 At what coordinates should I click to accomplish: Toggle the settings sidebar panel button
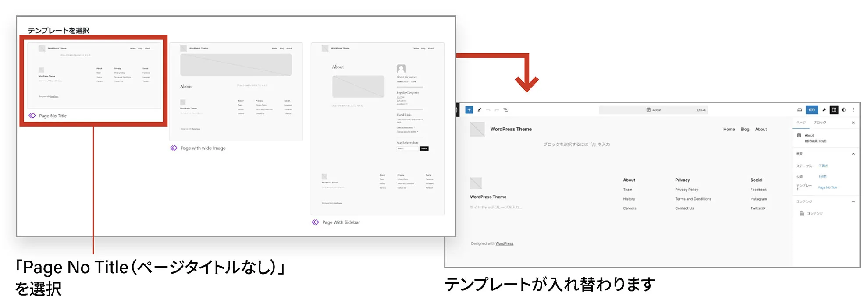(x=834, y=110)
